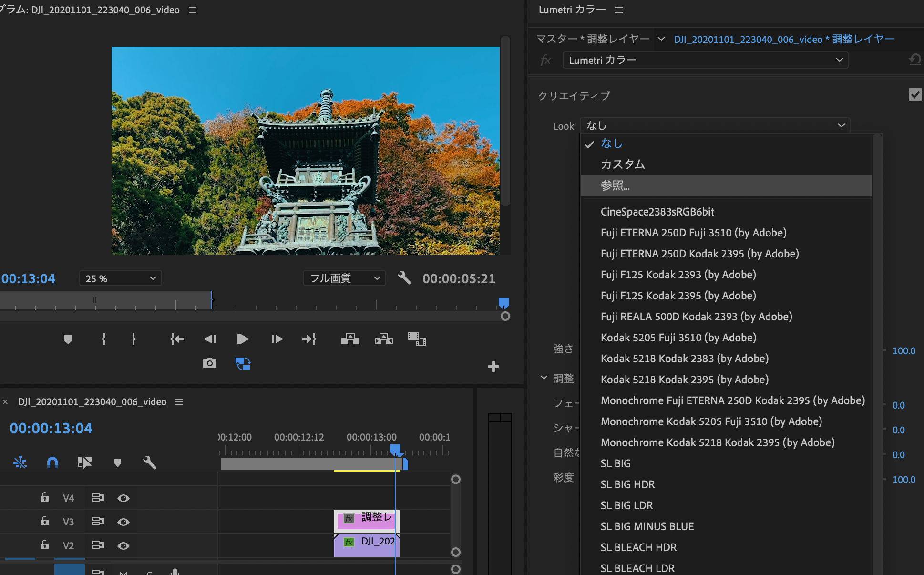Add marker in timeline toolbar

point(118,462)
